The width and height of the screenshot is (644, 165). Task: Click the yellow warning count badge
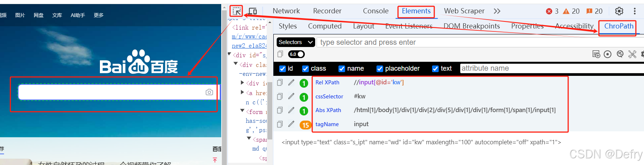[x=571, y=11]
